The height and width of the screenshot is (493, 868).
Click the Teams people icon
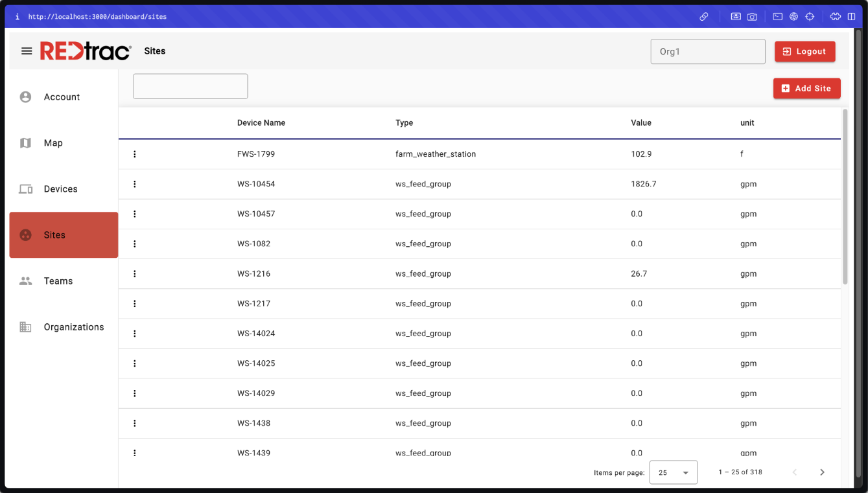tap(25, 281)
